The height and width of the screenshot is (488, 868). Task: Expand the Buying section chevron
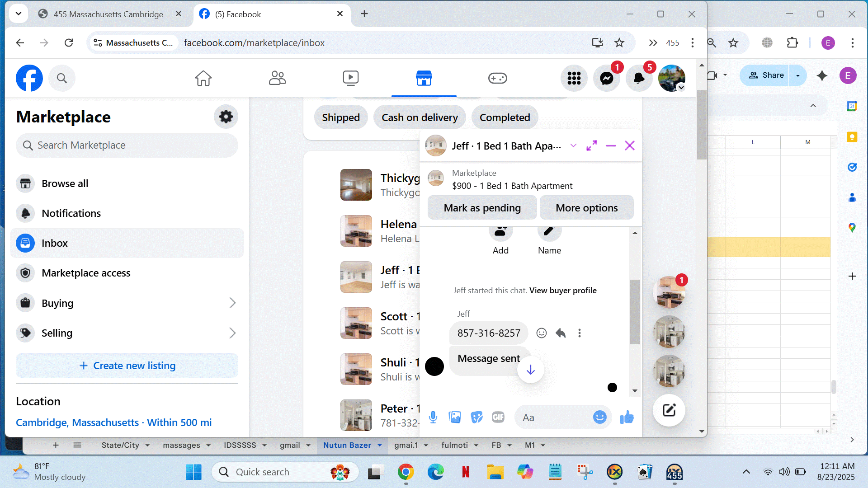coord(232,303)
